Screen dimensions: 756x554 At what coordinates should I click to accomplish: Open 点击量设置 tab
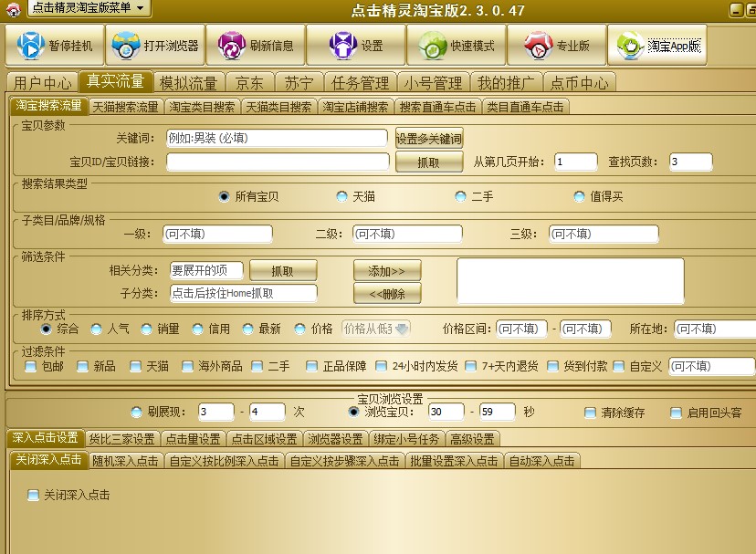tap(193, 439)
